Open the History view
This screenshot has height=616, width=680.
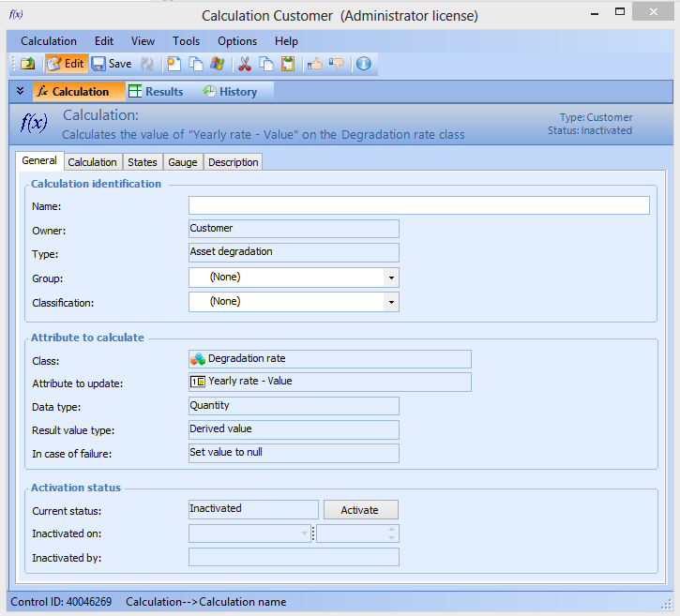click(x=229, y=92)
